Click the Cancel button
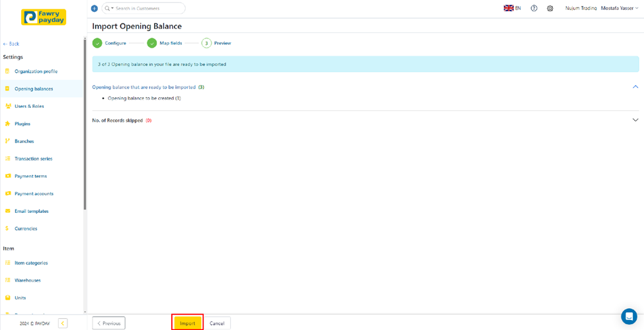The image size is (644, 330). [x=217, y=323]
